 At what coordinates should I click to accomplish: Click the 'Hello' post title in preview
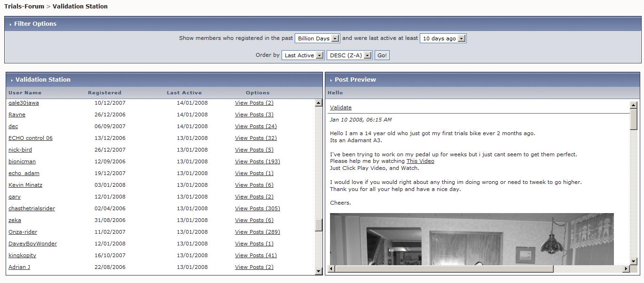(x=335, y=93)
